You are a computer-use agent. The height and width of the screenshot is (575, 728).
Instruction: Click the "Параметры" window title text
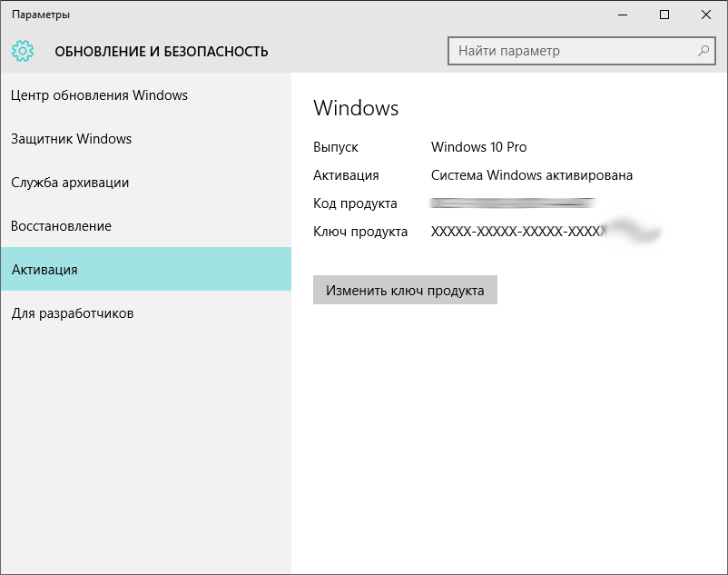point(40,15)
